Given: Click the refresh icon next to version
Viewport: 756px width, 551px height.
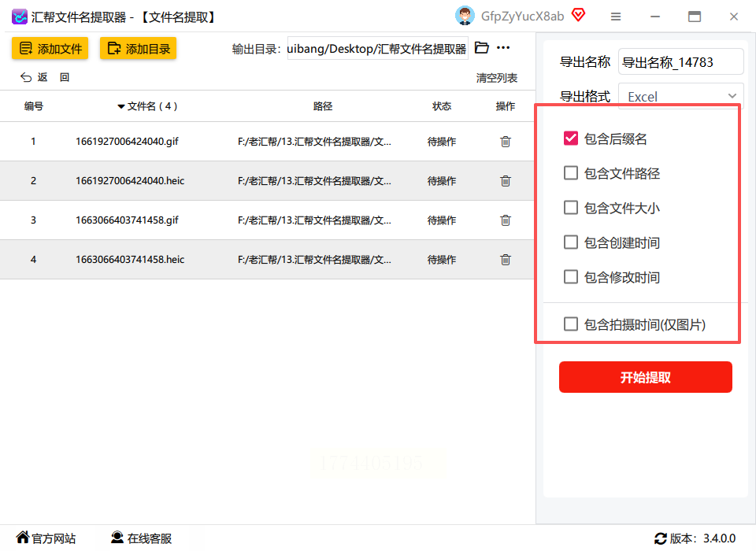Looking at the screenshot, I should [x=661, y=538].
